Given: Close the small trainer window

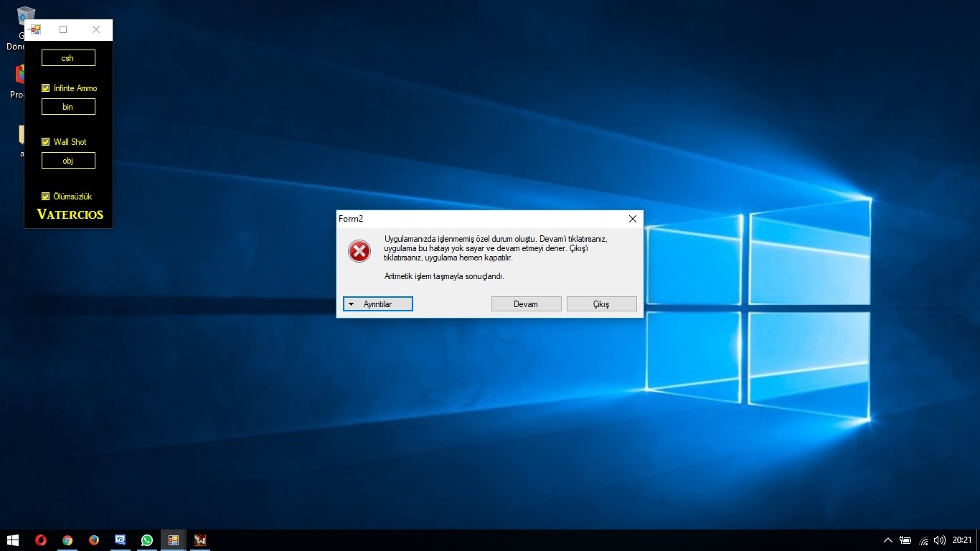Looking at the screenshot, I should [x=96, y=29].
